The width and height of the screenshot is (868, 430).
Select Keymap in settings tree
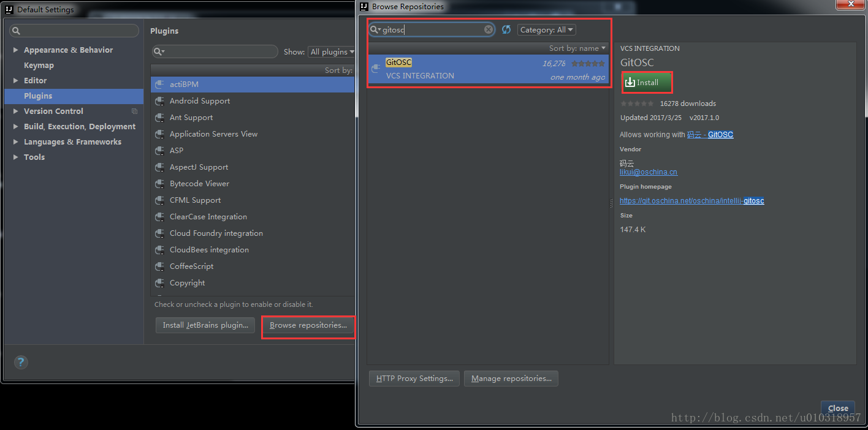pos(39,66)
